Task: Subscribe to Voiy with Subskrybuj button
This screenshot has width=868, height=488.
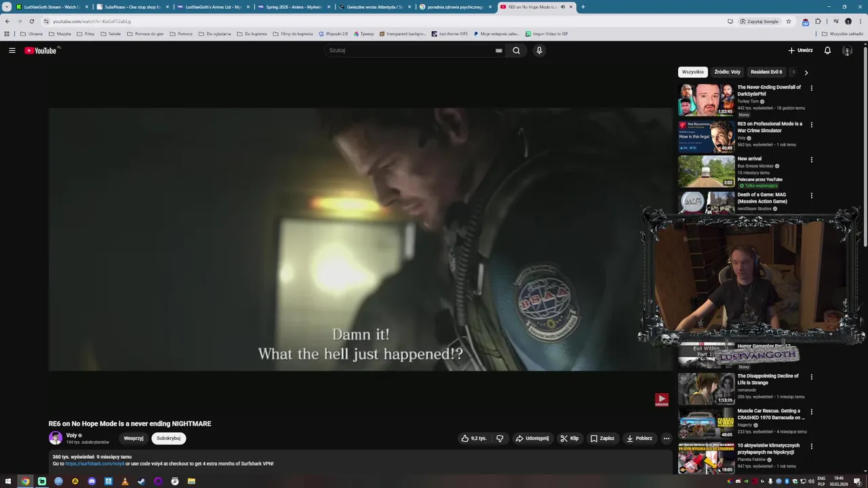Action: 168,439
